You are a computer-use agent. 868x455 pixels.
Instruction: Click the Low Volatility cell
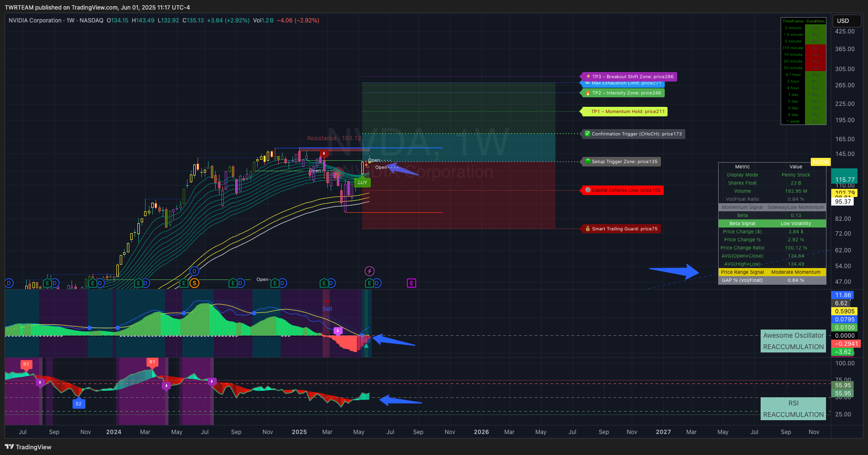point(795,224)
